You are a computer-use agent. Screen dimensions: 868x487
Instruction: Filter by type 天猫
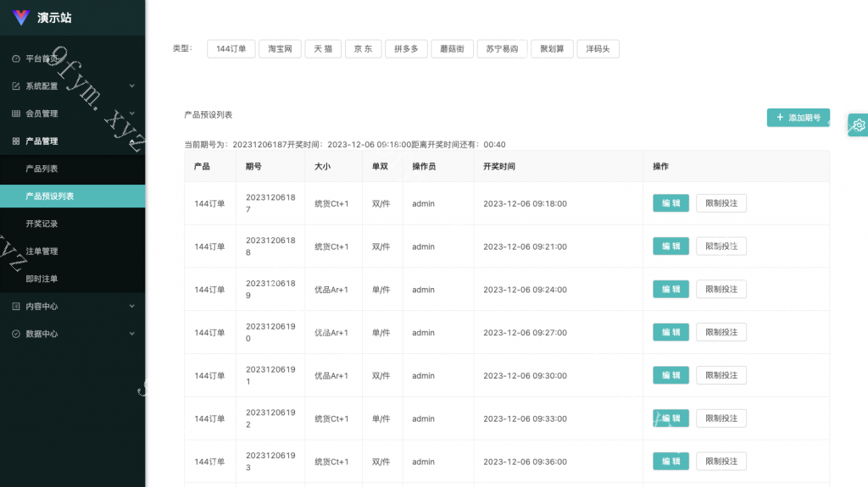click(323, 49)
